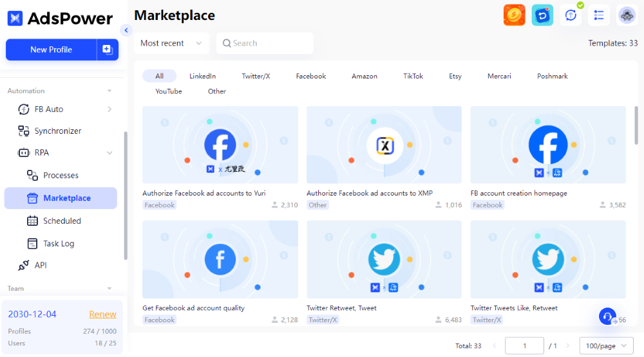Filter templates by YouTube

[168, 91]
